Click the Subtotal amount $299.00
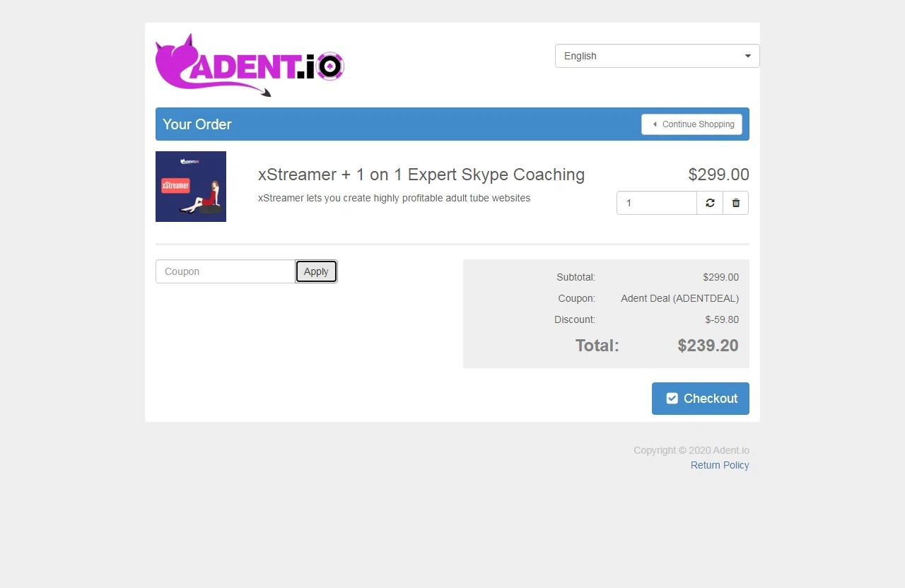 click(x=720, y=277)
